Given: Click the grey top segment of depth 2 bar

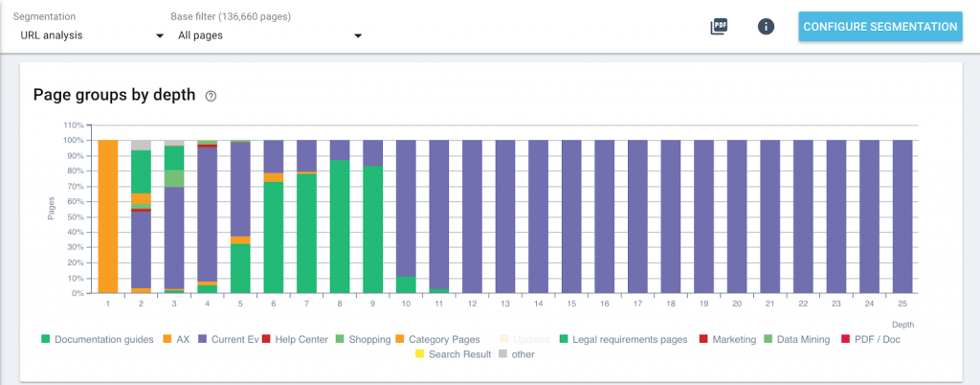Looking at the screenshot, I should point(141,145).
